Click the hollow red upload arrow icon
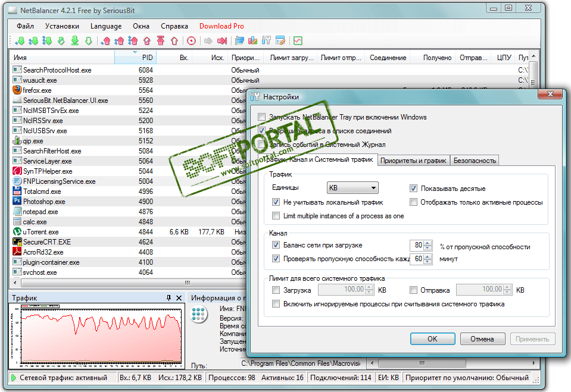This screenshot has width=571, height=392. 174,41
